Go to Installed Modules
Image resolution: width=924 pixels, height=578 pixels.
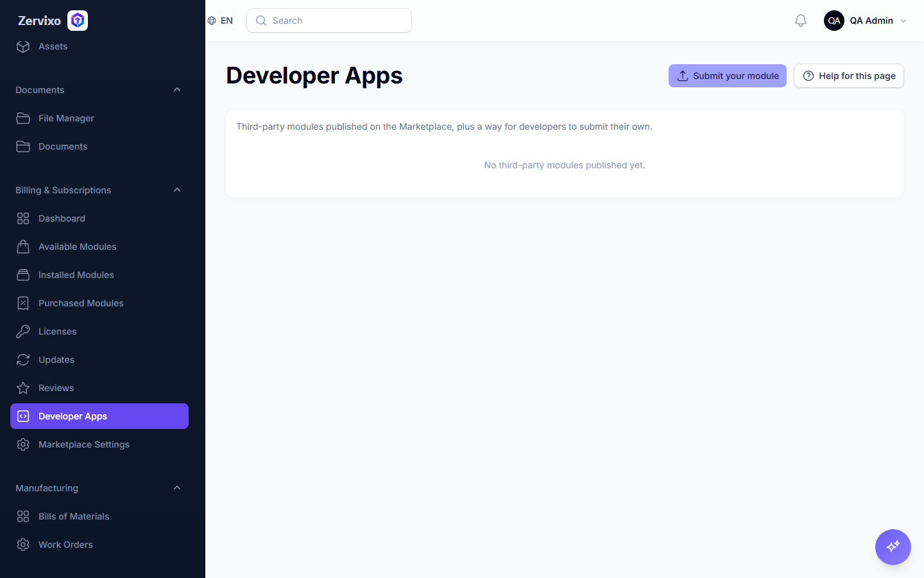(x=99, y=275)
